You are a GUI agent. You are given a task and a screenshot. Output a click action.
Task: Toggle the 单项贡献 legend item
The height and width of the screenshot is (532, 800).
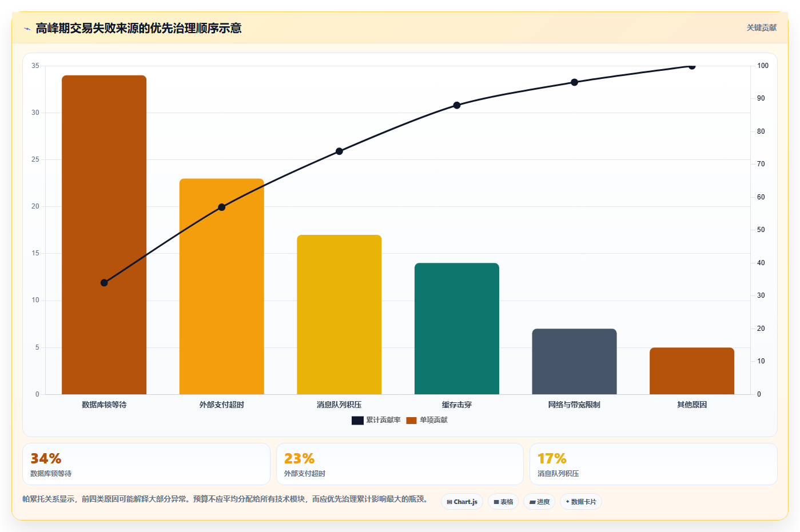coord(427,420)
